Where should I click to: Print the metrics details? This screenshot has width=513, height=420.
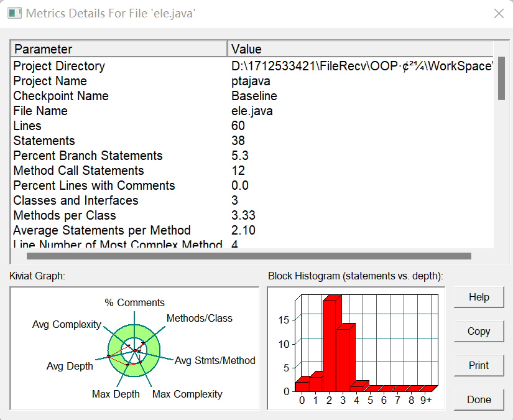click(479, 365)
